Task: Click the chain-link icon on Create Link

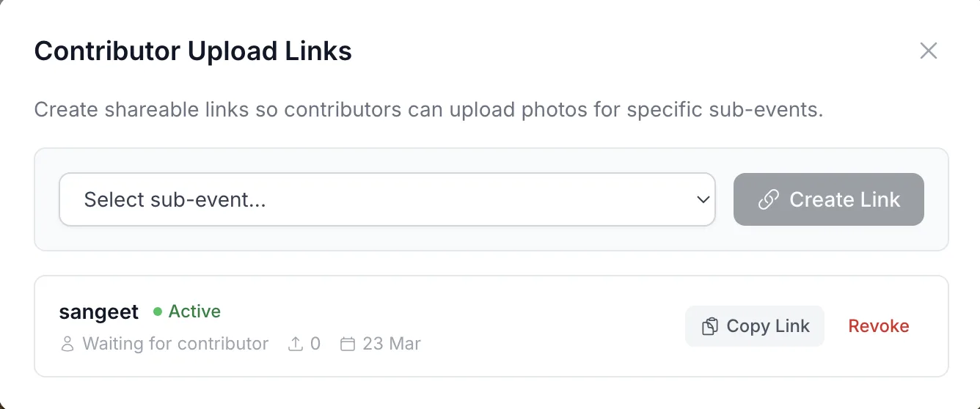Action: pyautogui.click(x=768, y=199)
